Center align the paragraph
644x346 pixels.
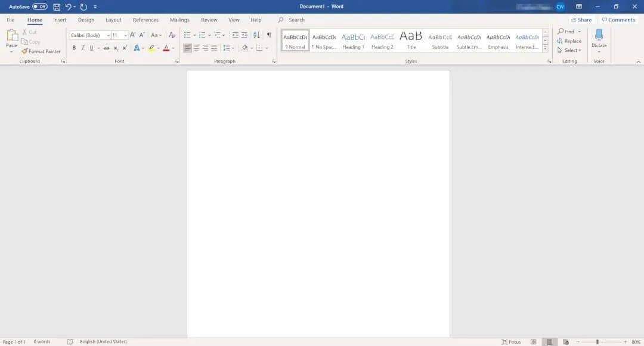(x=196, y=48)
